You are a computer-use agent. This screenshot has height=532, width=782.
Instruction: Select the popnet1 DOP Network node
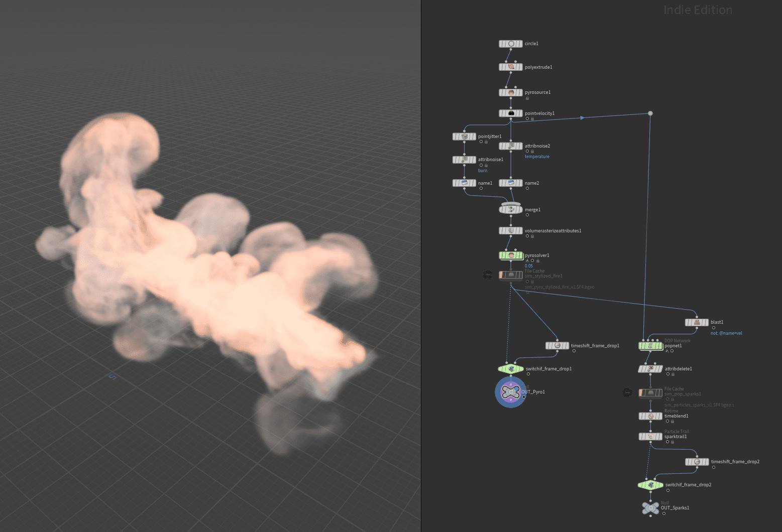[650, 346]
